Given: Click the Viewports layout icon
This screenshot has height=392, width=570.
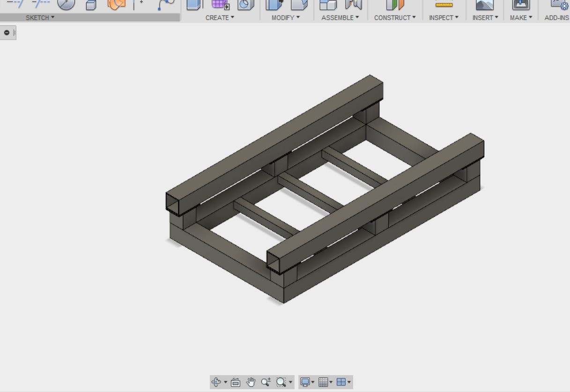Looking at the screenshot, I should pos(341,382).
